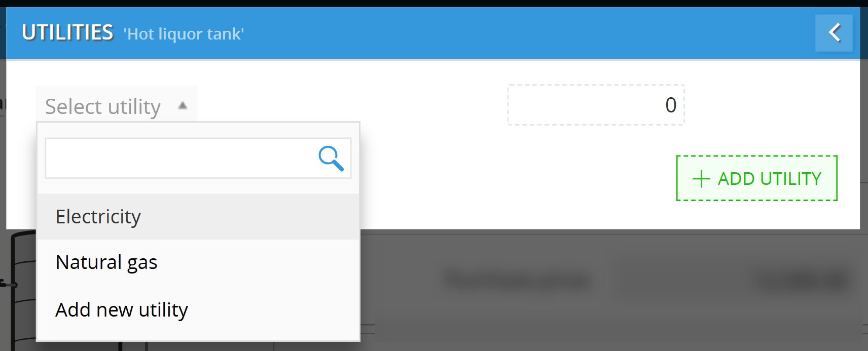
Task: Collapse dropdown using the small triangle arrow
Action: [183, 106]
